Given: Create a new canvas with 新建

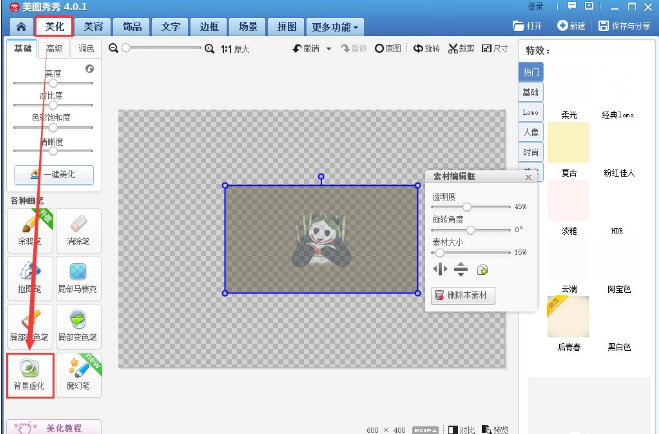Looking at the screenshot, I should click(571, 26).
